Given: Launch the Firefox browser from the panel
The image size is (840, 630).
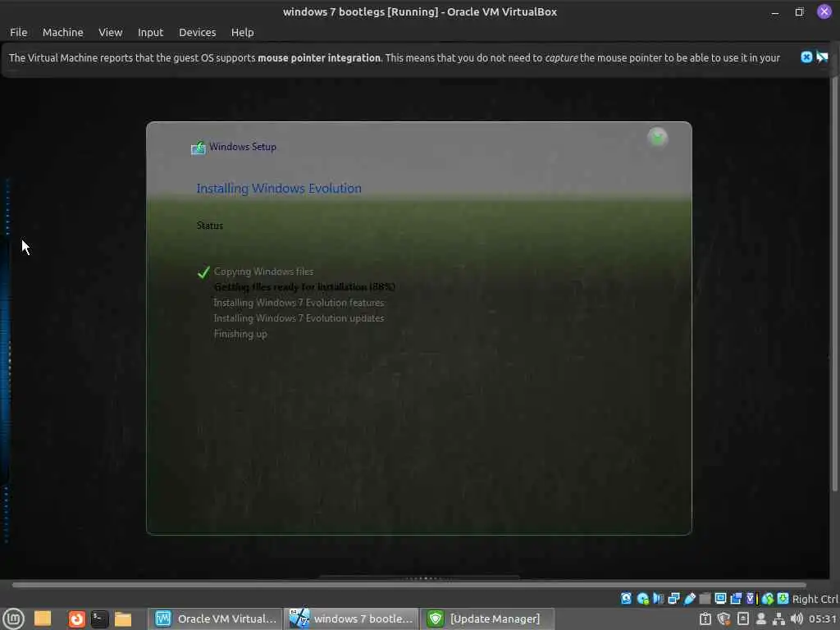Looking at the screenshot, I should [76, 619].
